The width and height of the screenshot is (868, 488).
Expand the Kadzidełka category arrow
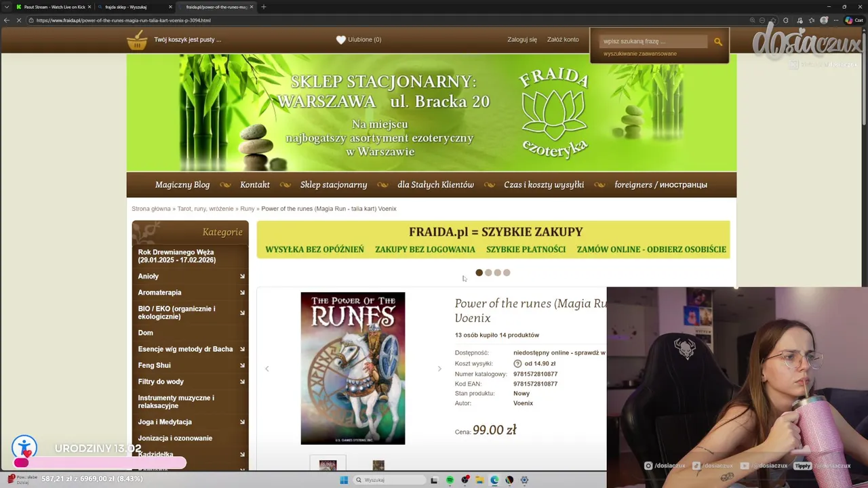(x=242, y=455)
